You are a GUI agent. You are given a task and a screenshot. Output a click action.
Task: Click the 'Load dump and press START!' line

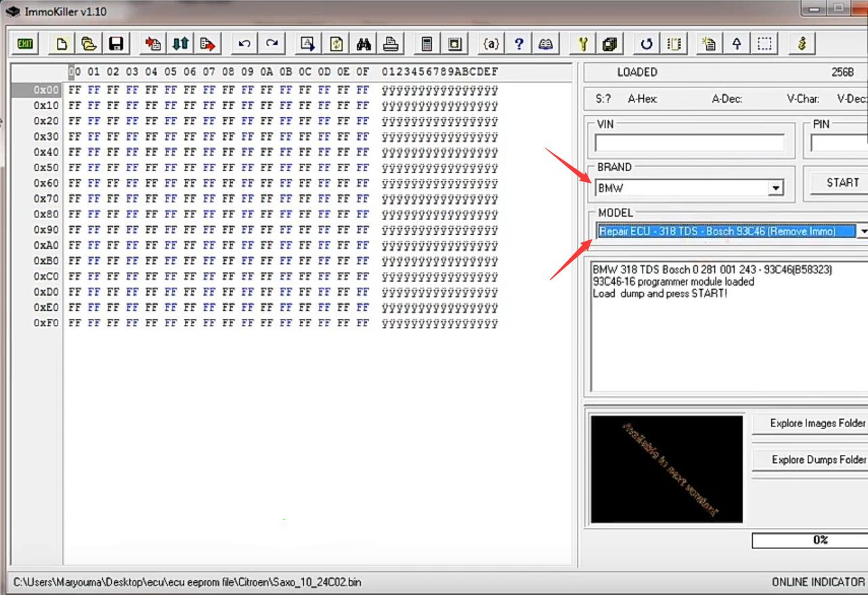pos(660,294)
